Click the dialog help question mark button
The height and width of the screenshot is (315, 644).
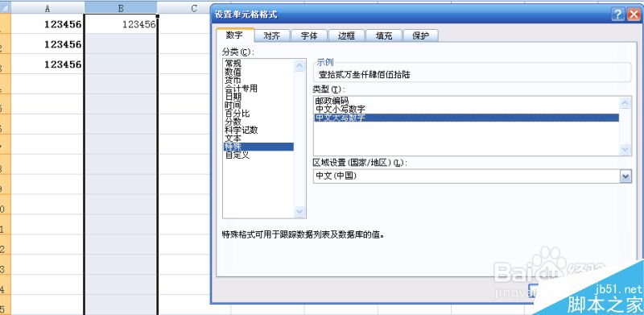point(617,15)
